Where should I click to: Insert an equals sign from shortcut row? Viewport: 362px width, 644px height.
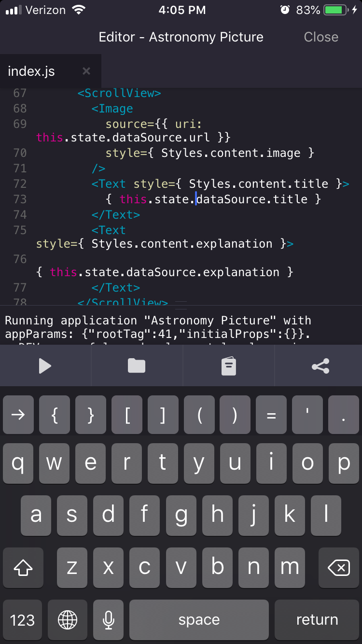[x=271, y=415]
